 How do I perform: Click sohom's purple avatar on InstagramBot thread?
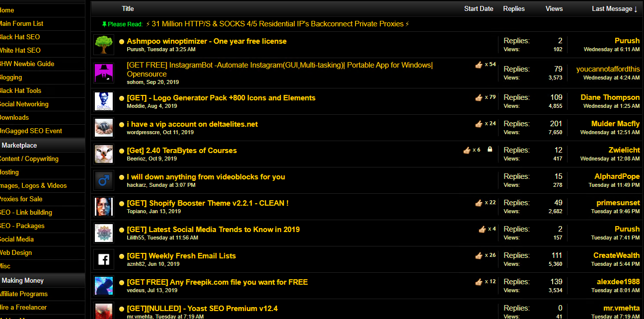[104, 73]
